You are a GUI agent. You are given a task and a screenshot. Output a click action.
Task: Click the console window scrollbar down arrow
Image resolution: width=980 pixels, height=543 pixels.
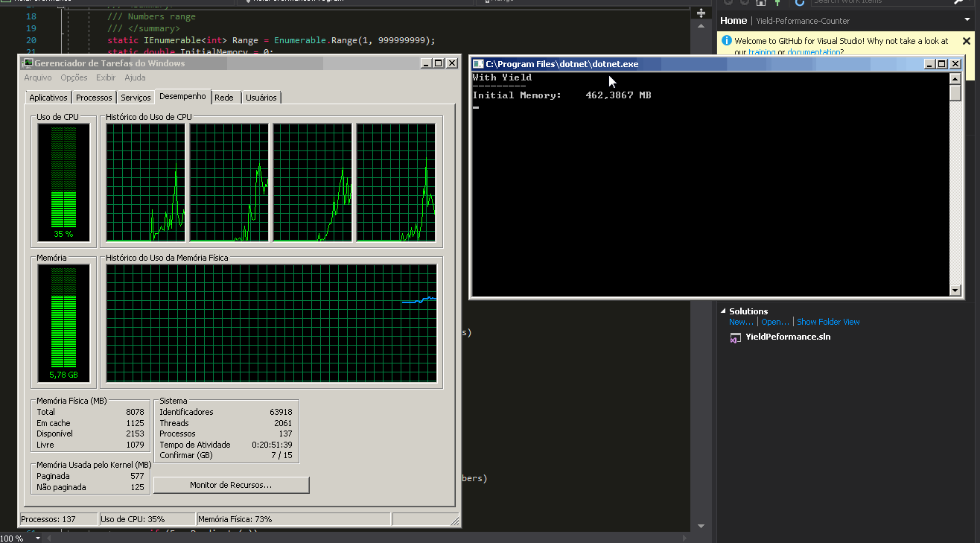pyautogui.click(x=955, y=290)
